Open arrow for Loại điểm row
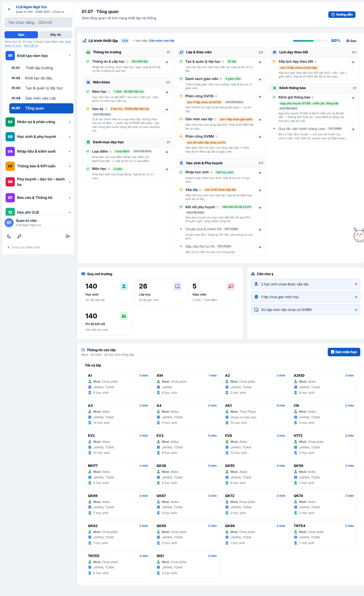The width and height of the screenshot is (364, 596). click(167, 152)
